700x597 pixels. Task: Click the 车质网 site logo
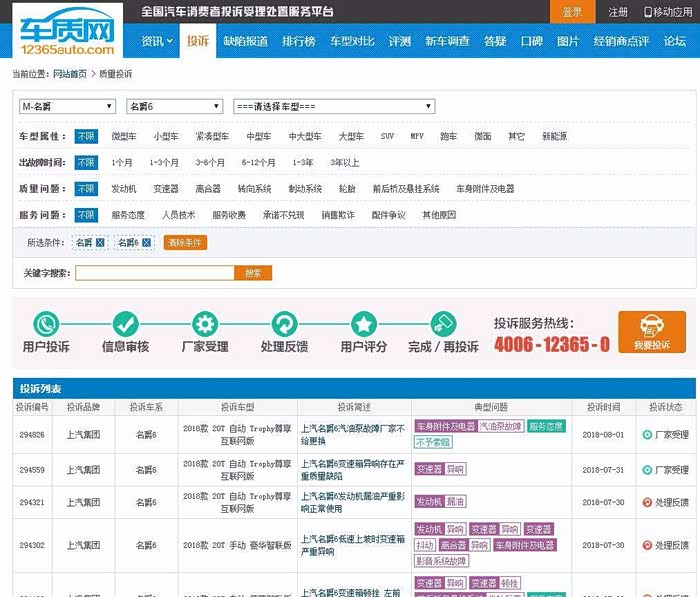point(62,30)
